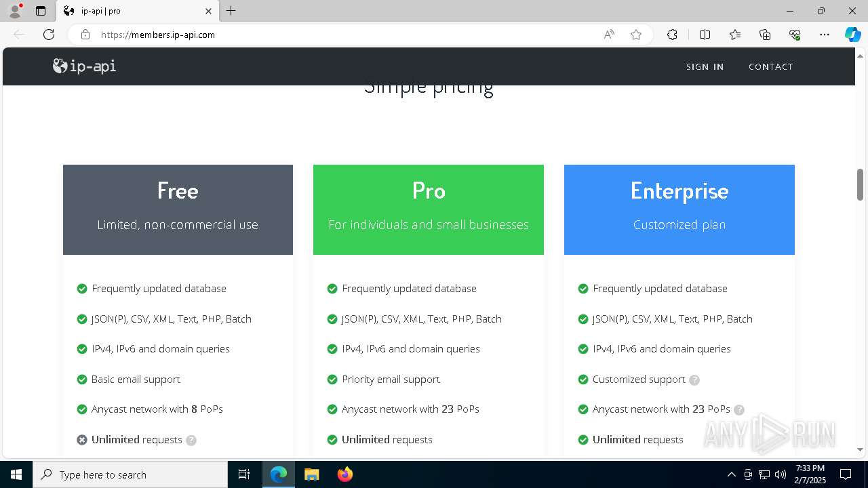Open Browser essentials heart icon

tap(795, 35)
